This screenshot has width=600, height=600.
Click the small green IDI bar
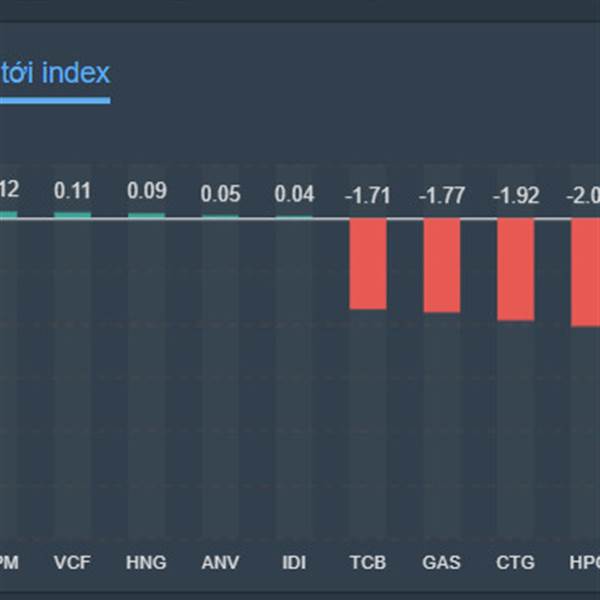tap(294, 216)
